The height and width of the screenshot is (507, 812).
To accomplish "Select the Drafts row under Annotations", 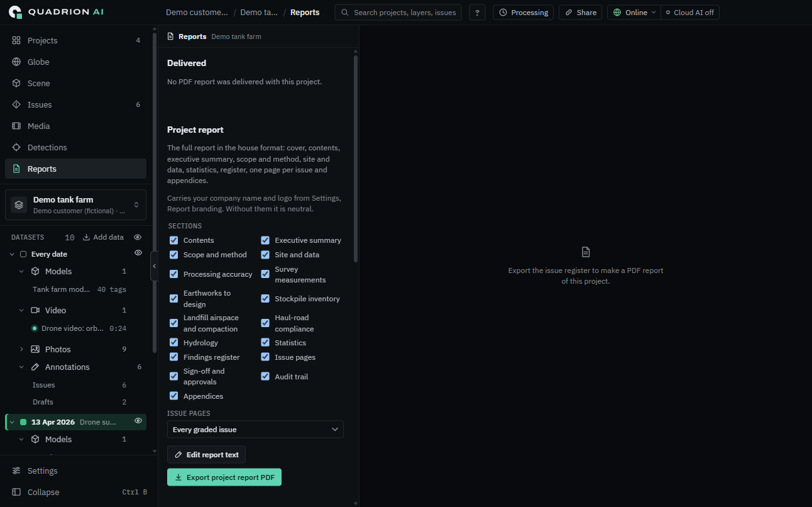I will [x=79, y=402].
